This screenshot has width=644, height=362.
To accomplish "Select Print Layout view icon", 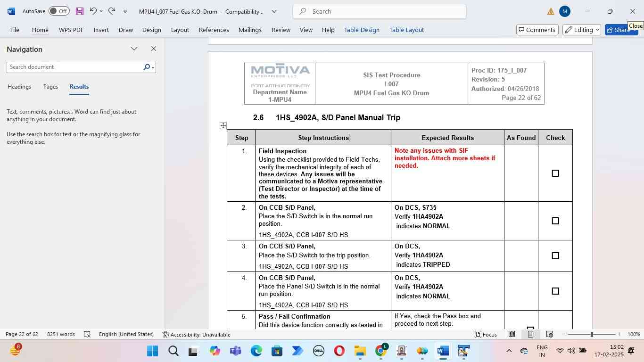I will (530, 334).
